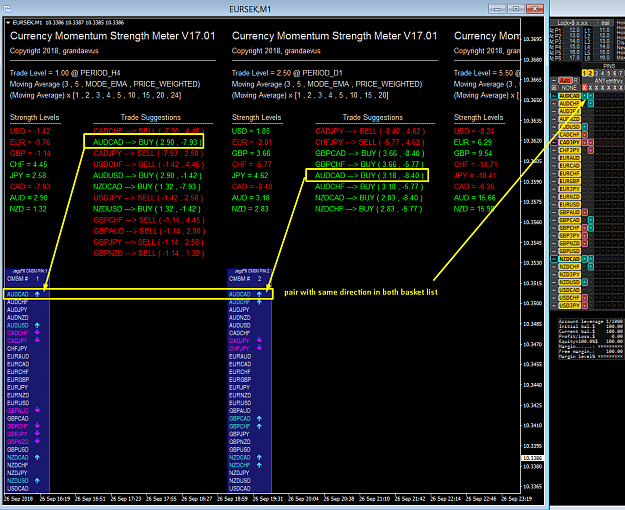625x510 pixels.
Task: Click USDCHF down-arrow under pin 1
Action: pyautogui.click(x=585, y=297)
